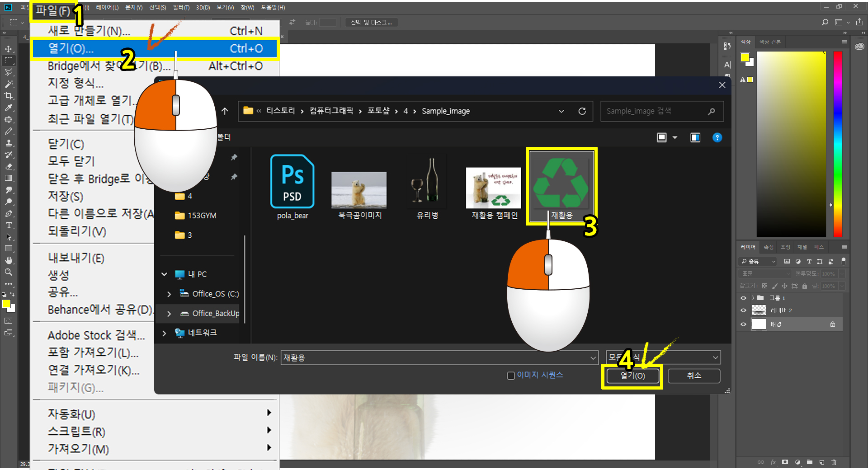The height and width of the screenshot is (470, 868).
Task: Select the Crop tool
Action: click(9, 96)
